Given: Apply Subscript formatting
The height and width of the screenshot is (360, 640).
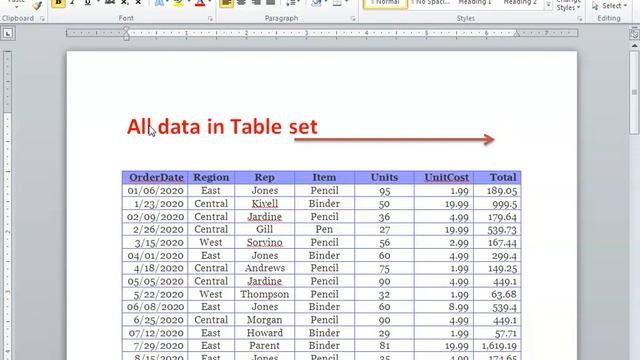Looking at the screenshot, I should pos(124,3).
